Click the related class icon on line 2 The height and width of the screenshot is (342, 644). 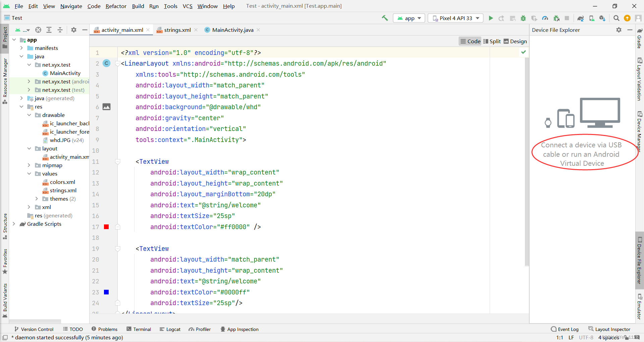tap(106, 63)
